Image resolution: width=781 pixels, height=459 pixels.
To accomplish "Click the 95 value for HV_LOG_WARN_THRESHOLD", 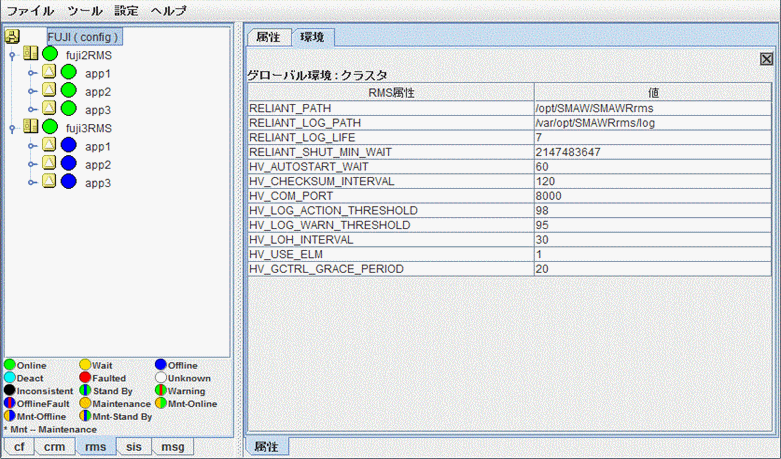I will click(x=653, y=225).
